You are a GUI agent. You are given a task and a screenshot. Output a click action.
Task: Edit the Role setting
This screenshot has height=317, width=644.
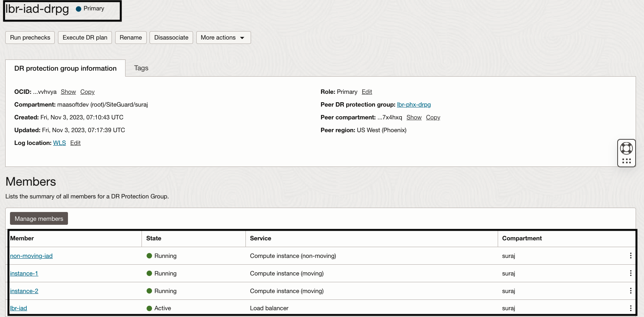pyautogui.click(x=367, y=92)
